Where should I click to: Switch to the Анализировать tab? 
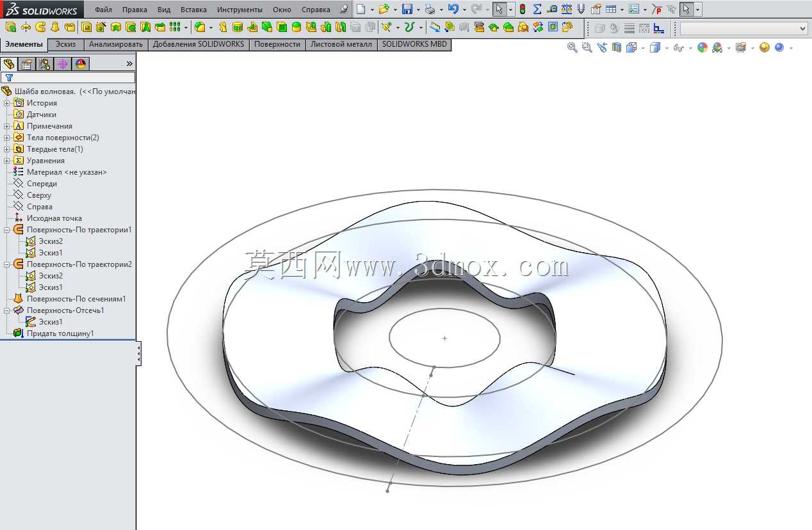pyautogui.click(x=116, y=44)
